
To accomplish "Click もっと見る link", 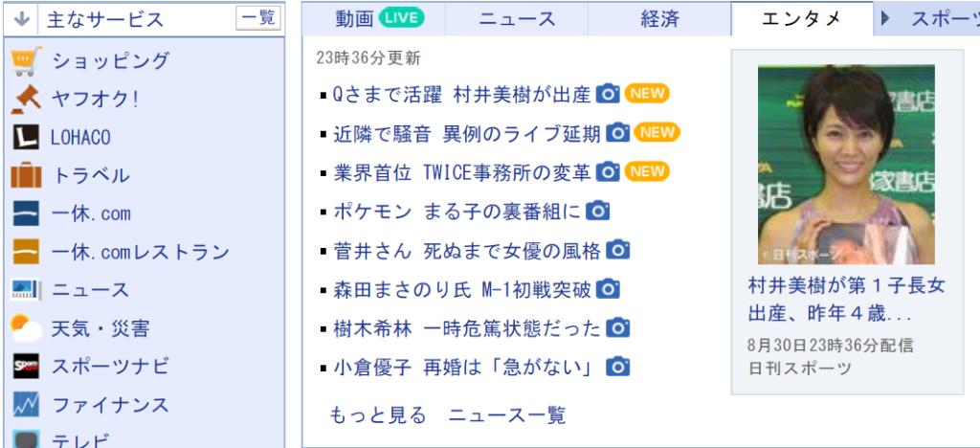I will click(x=377, y=414).
